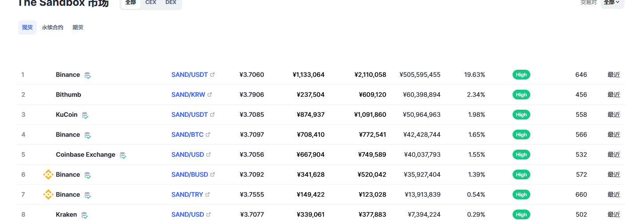The height and width of the screenshot is (222, 644).
Task: Open the Bithumb exchange link
Action: (68, 95)
